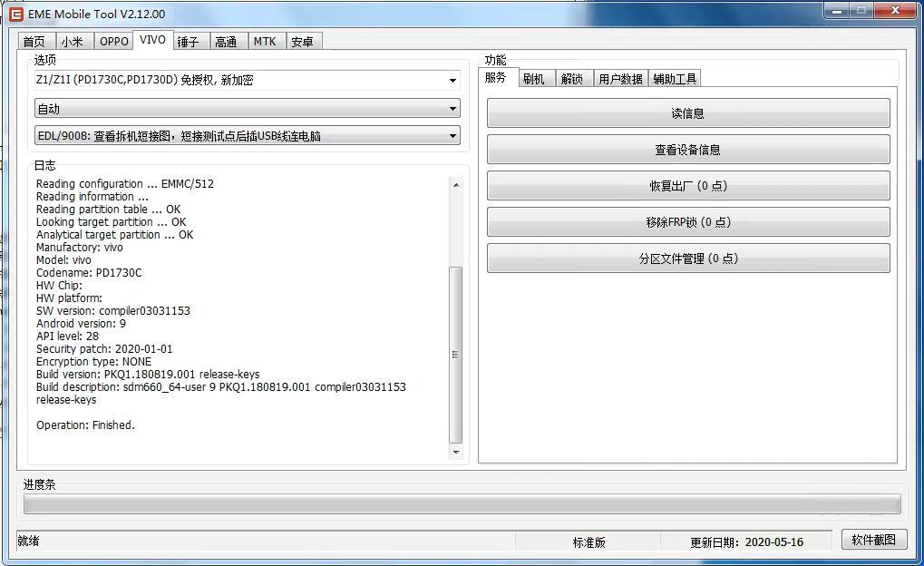Open the 辅助工具 tab
This screenshot has width=924, height=566.
(675, 78)
